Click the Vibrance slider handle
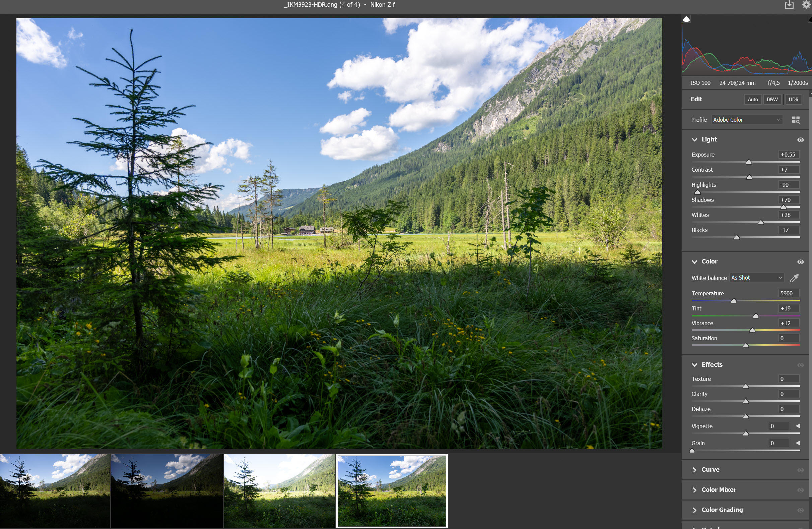This screenshot has width=812, height=529. tap(752, 331)
